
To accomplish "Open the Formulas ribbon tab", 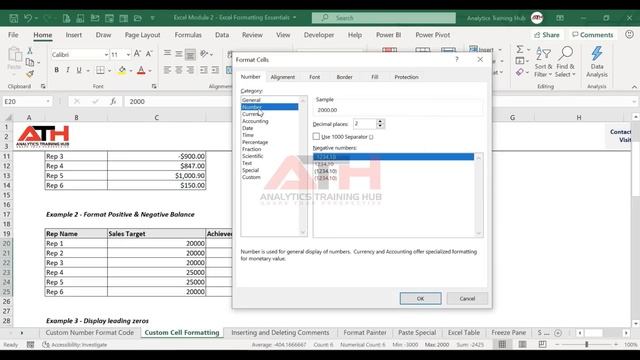I will [x=188, y=35].
